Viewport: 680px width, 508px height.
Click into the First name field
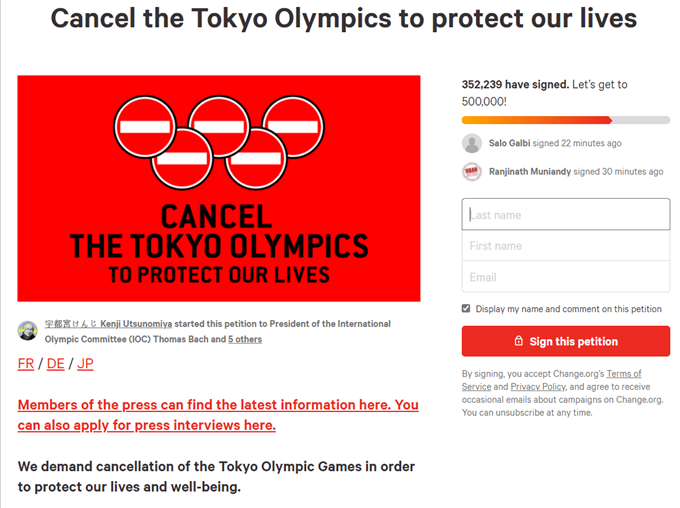(x=566, y=246)
